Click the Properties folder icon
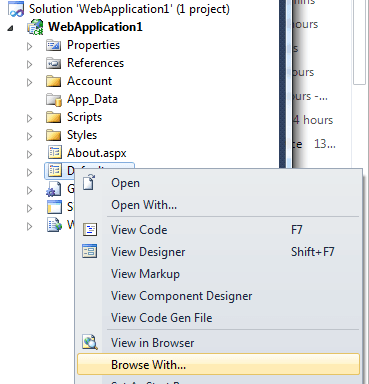This screenshot has width=369, height=384. coord(53,45)
